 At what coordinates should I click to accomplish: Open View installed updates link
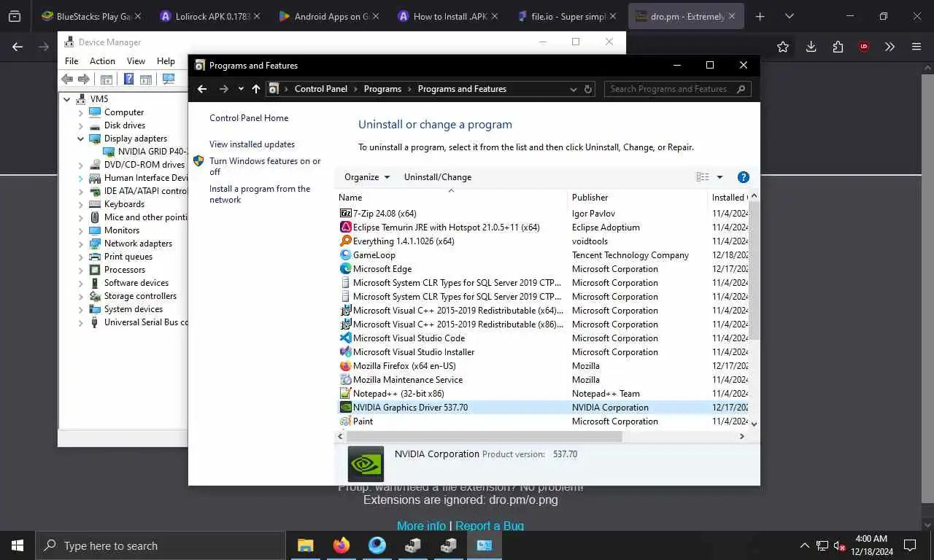pyautogui.click(x=252, y=144)
